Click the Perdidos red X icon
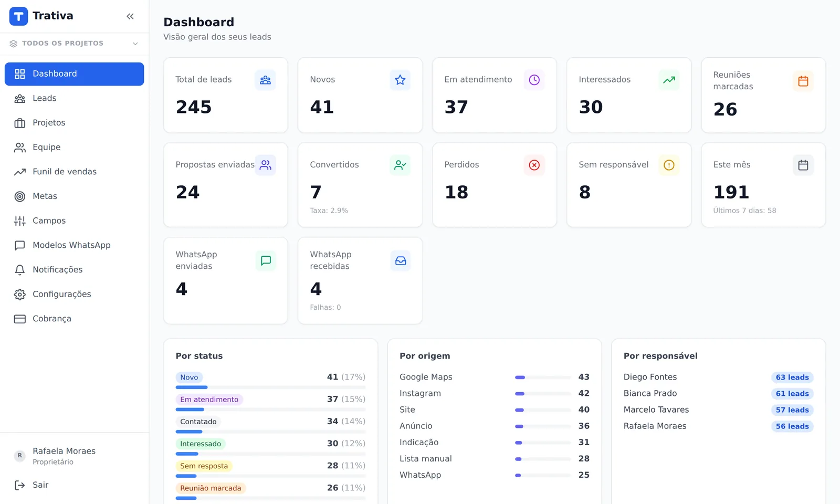The image size is (840, 504). (534, 165)
